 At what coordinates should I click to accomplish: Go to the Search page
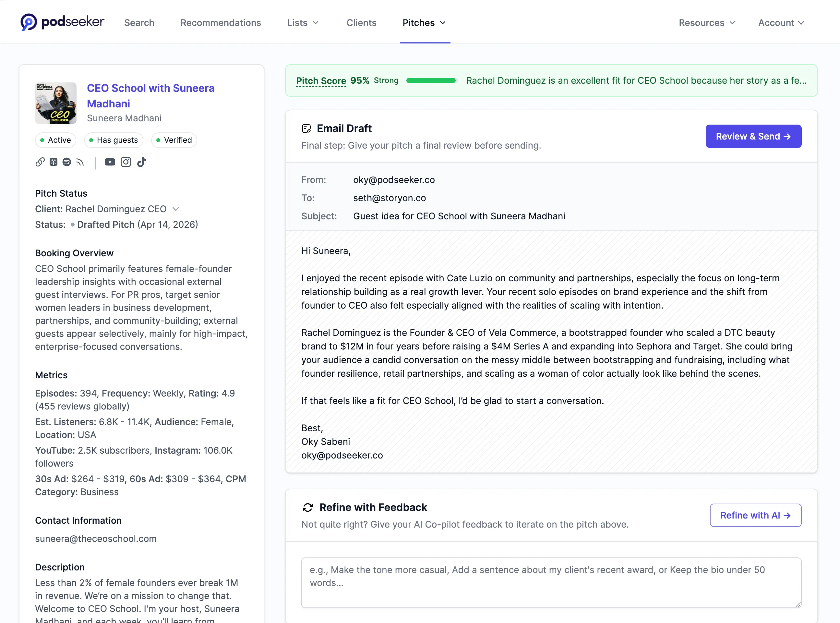coord(139,23)
